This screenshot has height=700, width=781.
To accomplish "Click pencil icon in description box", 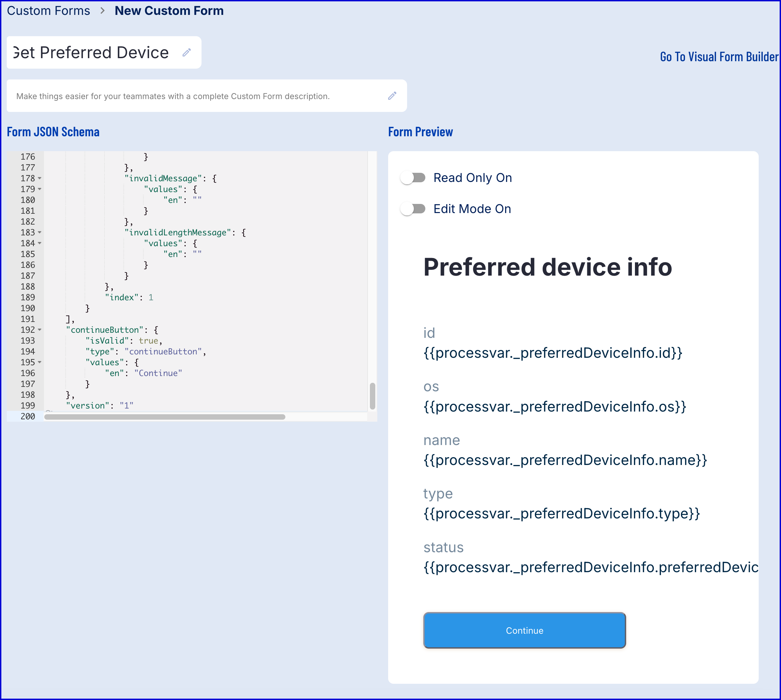I will [392, 96].
